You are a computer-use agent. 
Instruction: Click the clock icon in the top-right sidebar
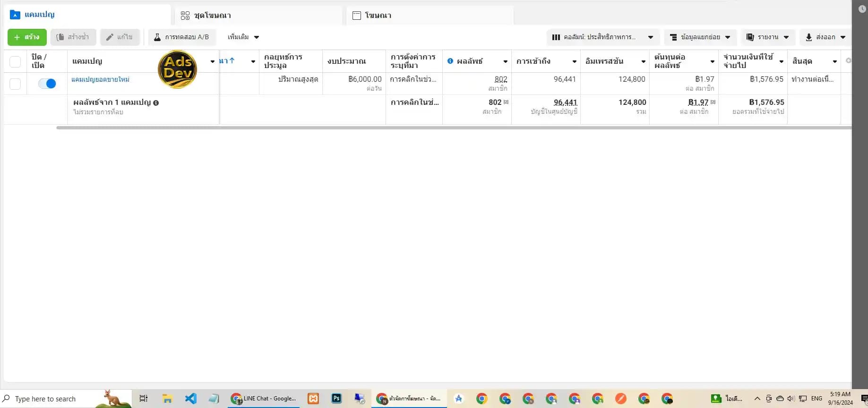coord(862,9)
